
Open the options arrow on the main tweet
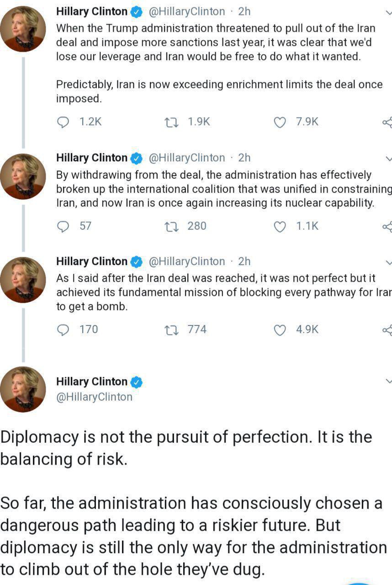(389, 381)
